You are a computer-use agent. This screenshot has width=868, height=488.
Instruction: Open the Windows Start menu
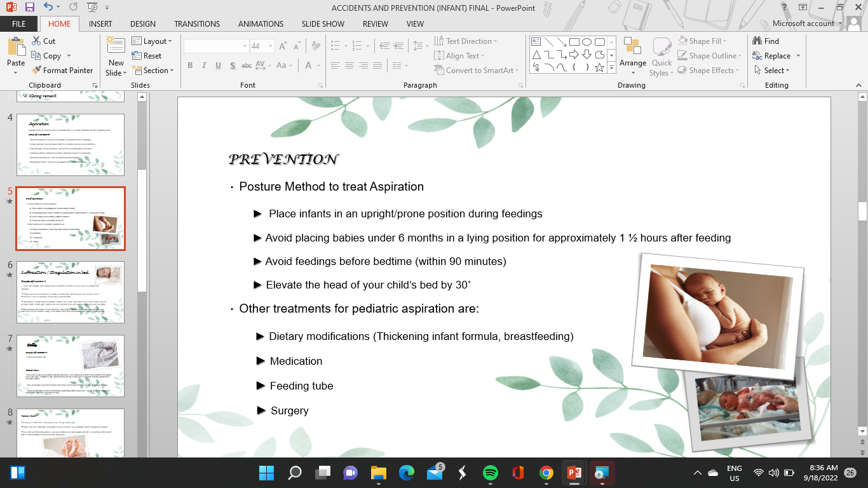coord(266,473)
